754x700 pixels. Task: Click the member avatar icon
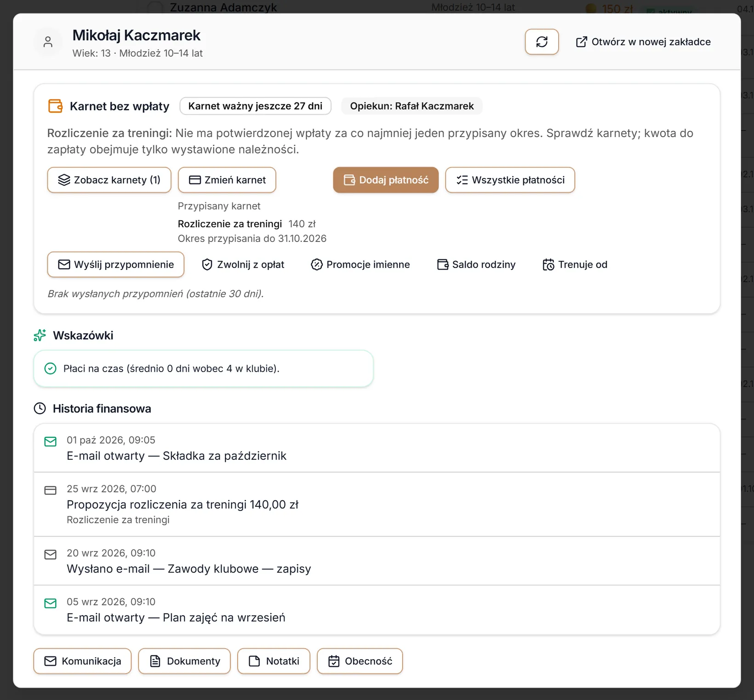point(48,42)
